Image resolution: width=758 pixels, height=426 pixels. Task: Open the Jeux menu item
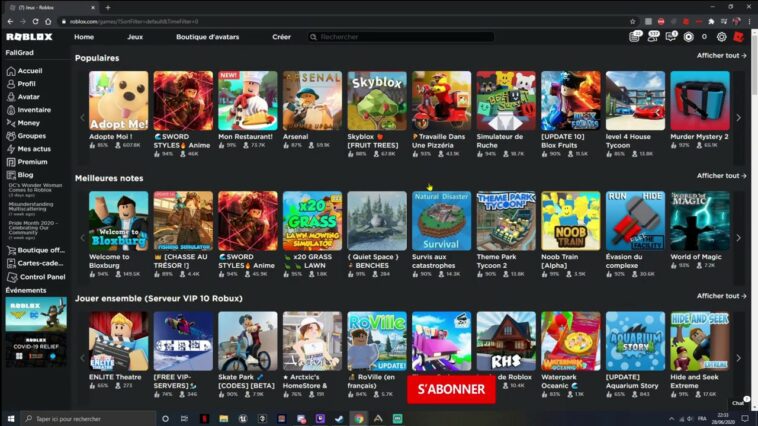click(x=135, y=37)
